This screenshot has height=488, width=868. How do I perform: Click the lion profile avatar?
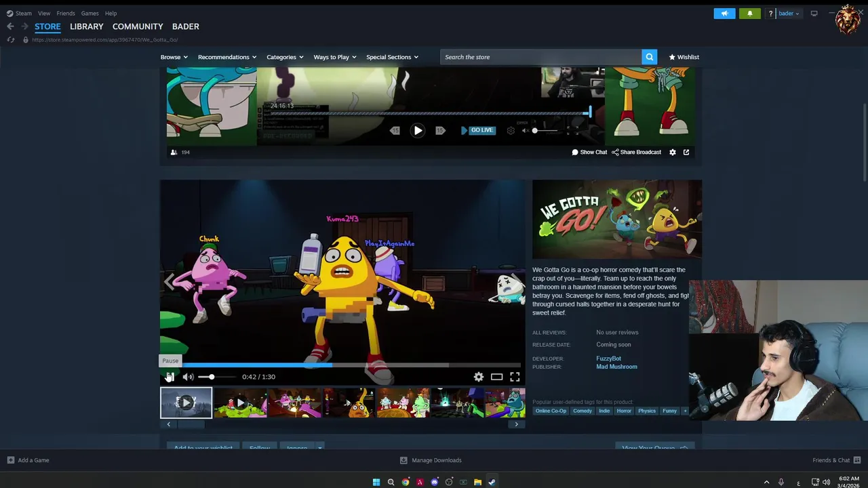coord(848,20)
